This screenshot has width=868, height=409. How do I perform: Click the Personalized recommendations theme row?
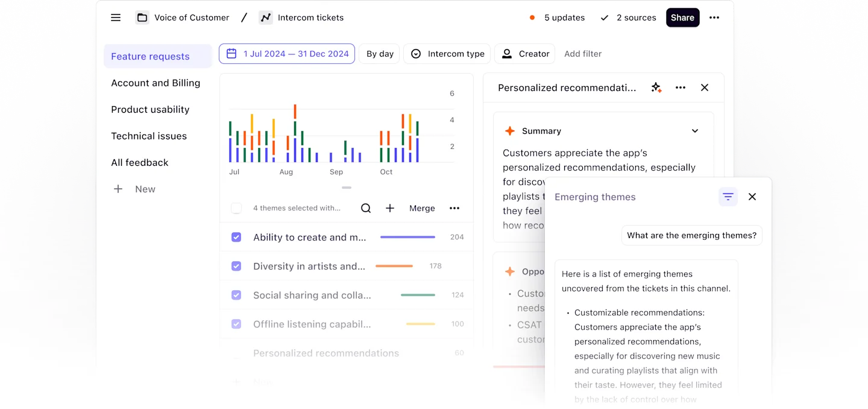pyautogui.click(x=347, y=353)
